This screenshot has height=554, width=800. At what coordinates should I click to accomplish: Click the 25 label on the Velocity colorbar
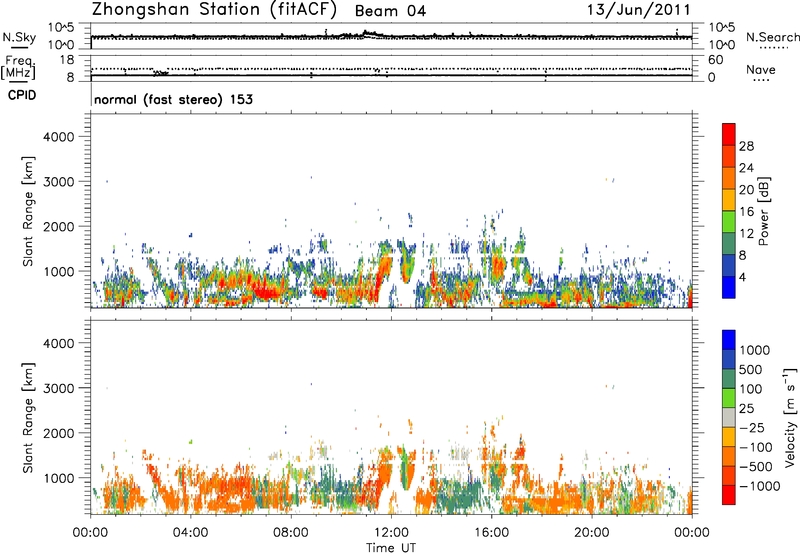click(746, 408)
